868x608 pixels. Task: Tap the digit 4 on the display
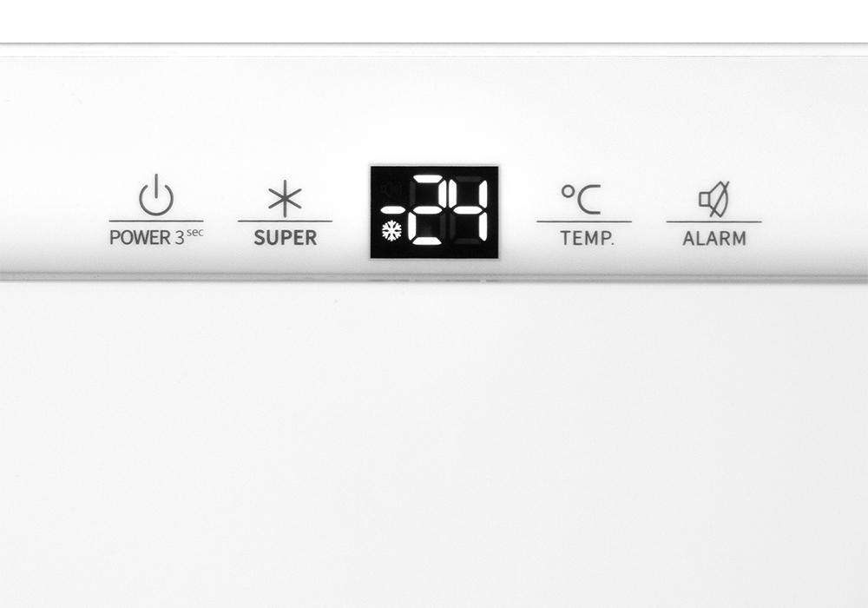[x=469, y=210]
